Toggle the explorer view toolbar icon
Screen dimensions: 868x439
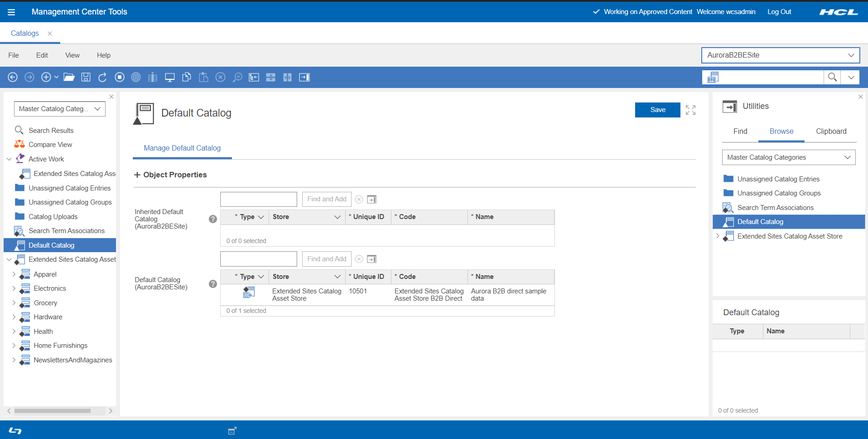pyautogui.click(x=254, y=78)
